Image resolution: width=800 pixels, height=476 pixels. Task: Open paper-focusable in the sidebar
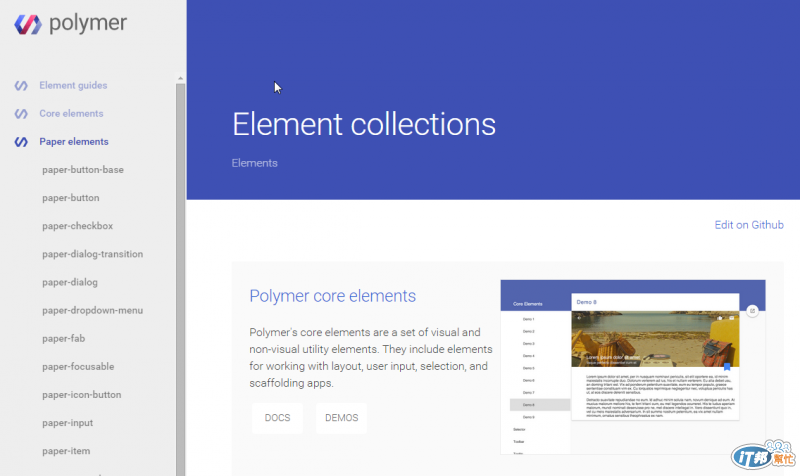click(78, 366)
